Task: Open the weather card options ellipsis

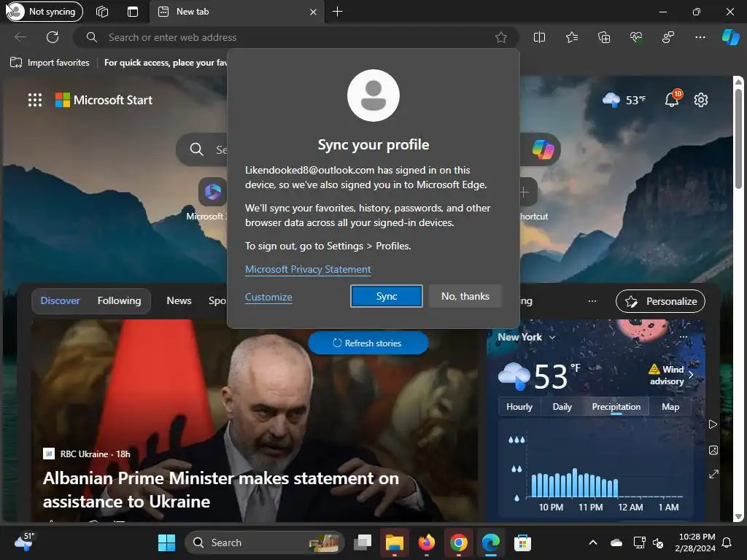Action: tap(684, 337)
